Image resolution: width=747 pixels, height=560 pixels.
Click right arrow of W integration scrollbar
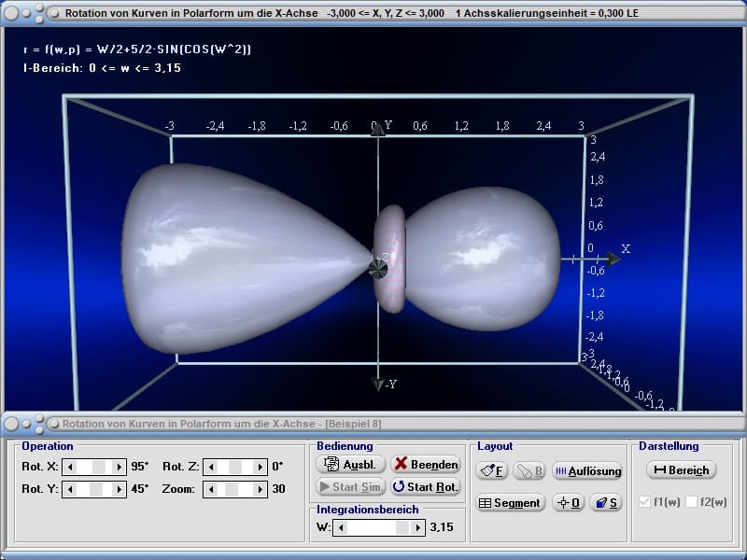(x=416, y=527)
